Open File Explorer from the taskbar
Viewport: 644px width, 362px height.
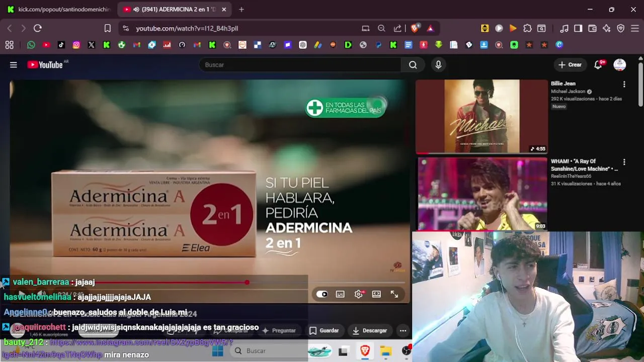[x=386, y=351]
